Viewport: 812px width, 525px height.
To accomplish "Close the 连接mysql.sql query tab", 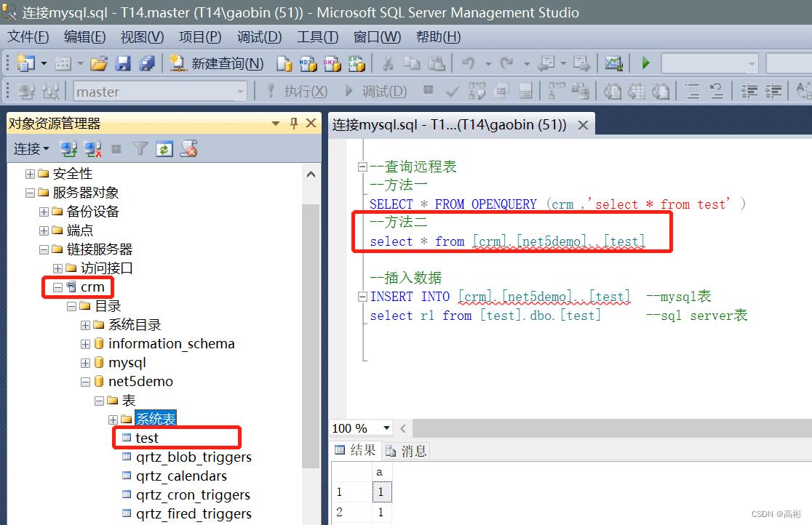I will pos(583,125).
